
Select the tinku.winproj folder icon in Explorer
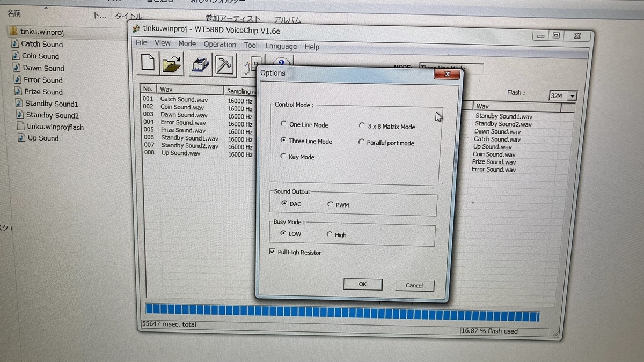(x=14, y=31)
